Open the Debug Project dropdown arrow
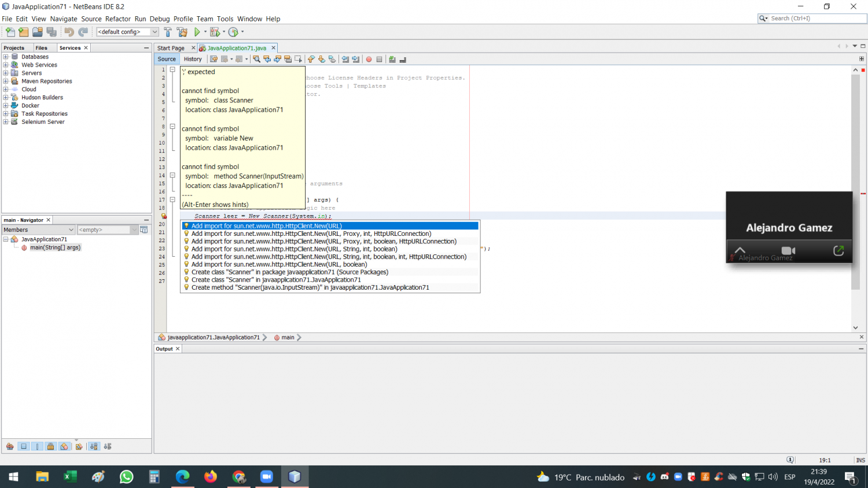The image size is (868, 488). point(223,32)
